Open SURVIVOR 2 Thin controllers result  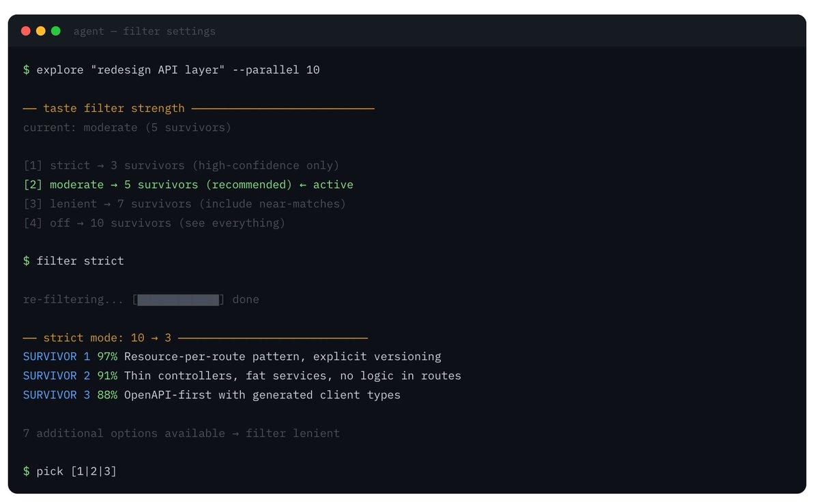coord(292,376)
